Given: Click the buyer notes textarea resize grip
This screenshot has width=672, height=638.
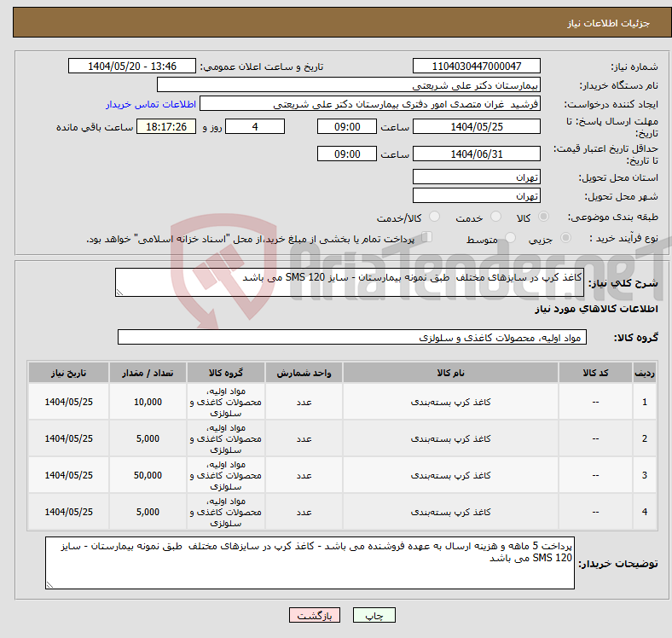Looking at the screenshot, I should [x=49, y=584].
